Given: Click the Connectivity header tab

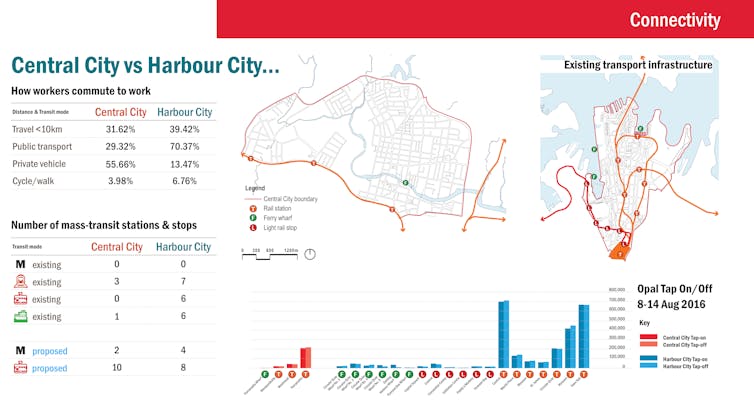Looking at the screenshot, I should 674,20.
